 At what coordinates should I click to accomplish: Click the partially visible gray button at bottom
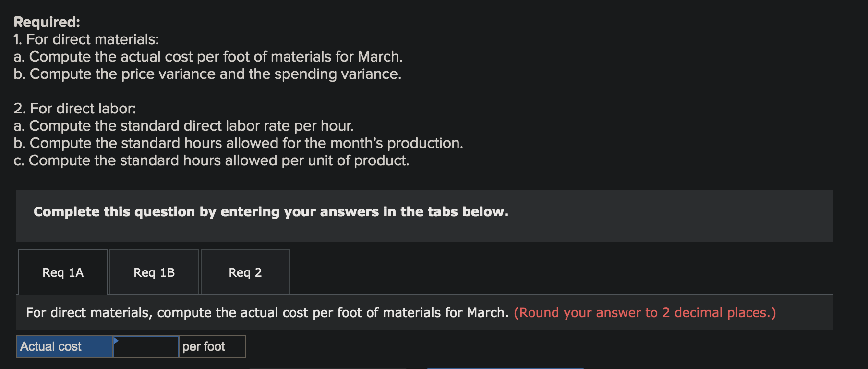pyautogui.click(x=327, y=368)
